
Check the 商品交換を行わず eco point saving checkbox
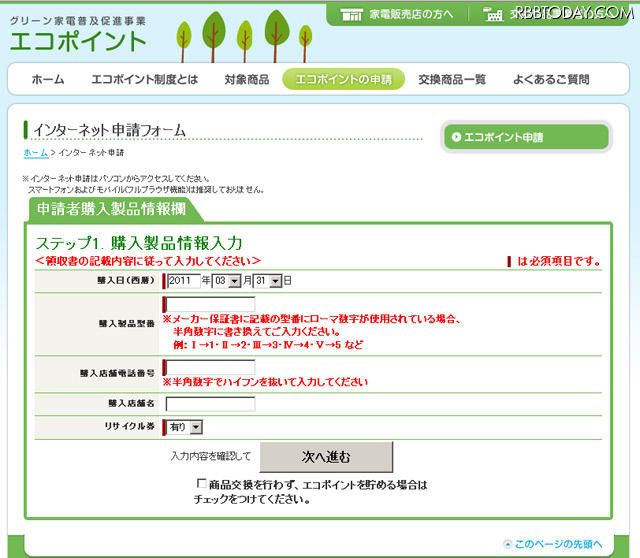pos(201,484)
